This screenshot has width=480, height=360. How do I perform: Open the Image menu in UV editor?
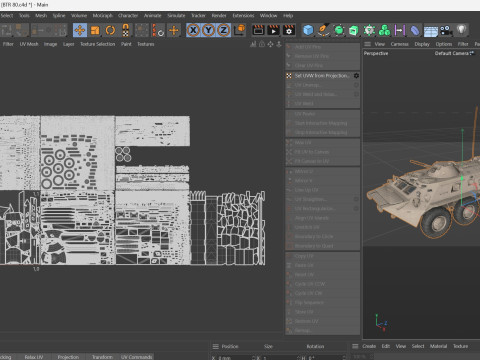(x=50, y=44)
